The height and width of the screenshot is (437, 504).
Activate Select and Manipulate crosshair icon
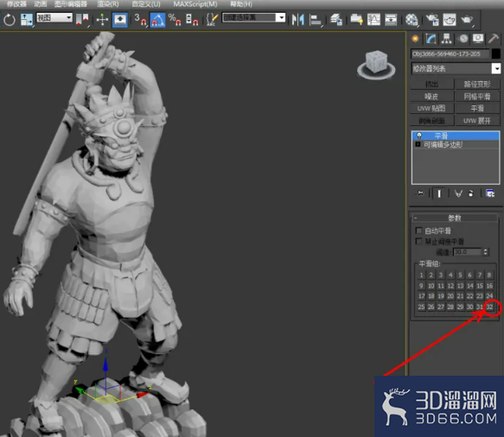click(102, 20)
